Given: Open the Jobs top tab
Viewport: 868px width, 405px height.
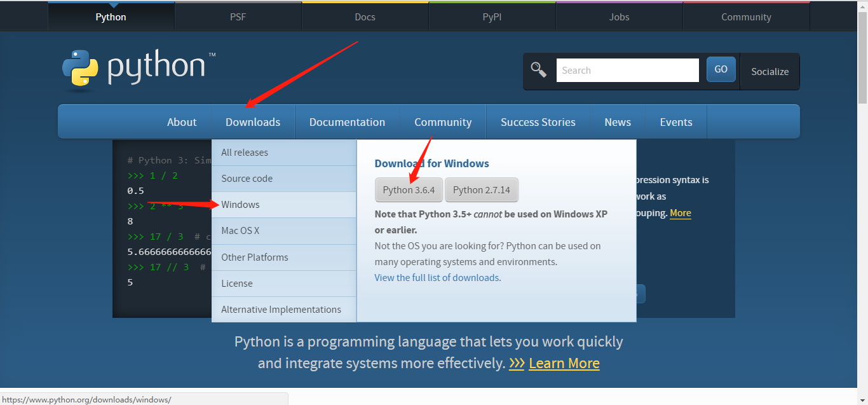Looking at the screenshot, I should (x=620, y=17).
